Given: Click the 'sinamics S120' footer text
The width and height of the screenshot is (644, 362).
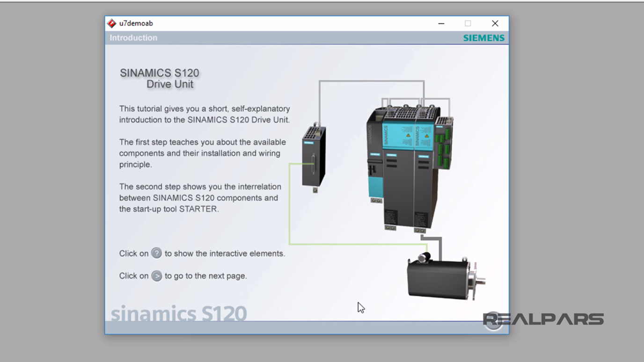Looking at the screenshot, I should (x=178, y=313).
